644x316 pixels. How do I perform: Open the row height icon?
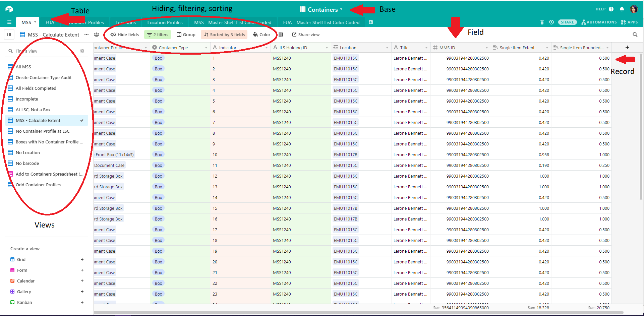[x=281, y=35]
